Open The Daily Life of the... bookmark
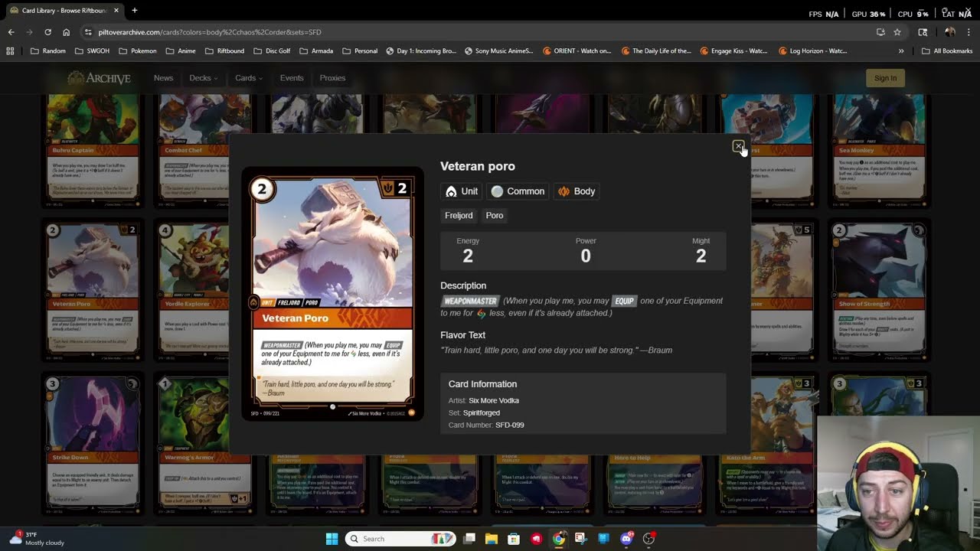The height and width of the screenshot is (551, 980). coord(657,51)
